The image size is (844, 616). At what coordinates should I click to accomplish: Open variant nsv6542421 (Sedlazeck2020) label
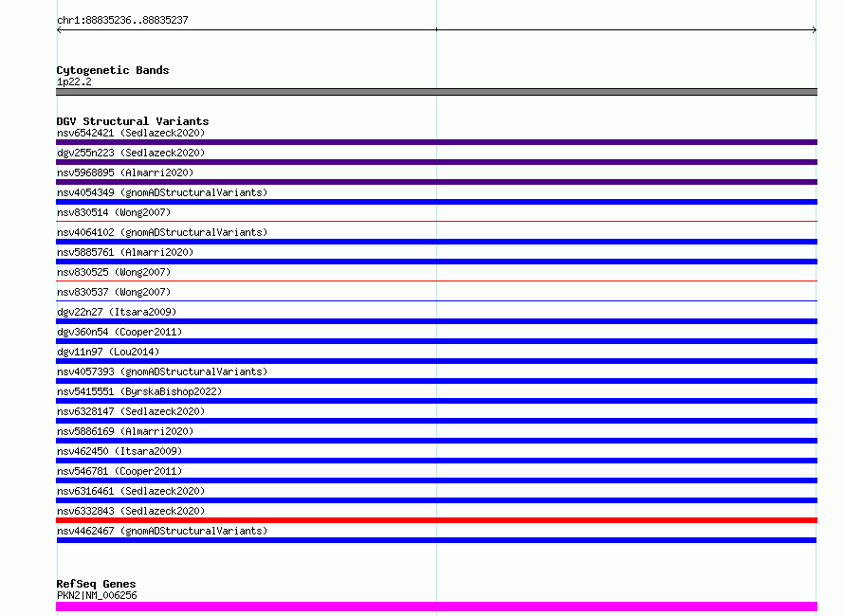coord(131,133)
